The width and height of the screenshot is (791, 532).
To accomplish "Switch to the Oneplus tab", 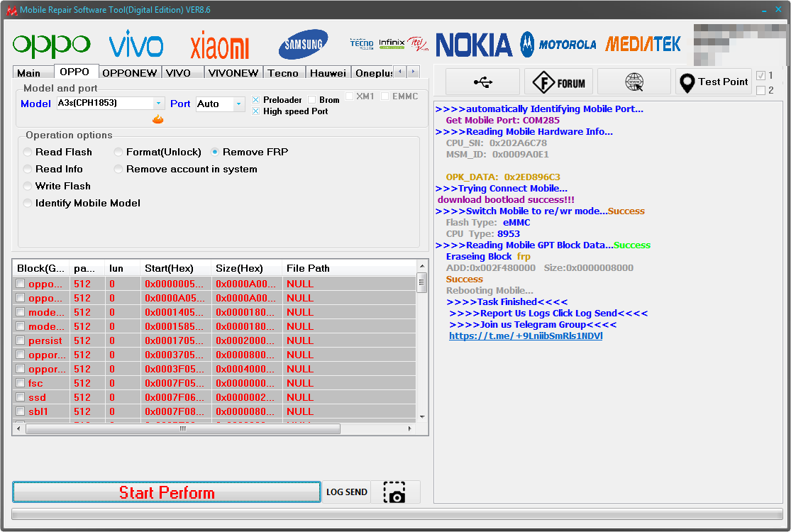I will tap(373, 72).
